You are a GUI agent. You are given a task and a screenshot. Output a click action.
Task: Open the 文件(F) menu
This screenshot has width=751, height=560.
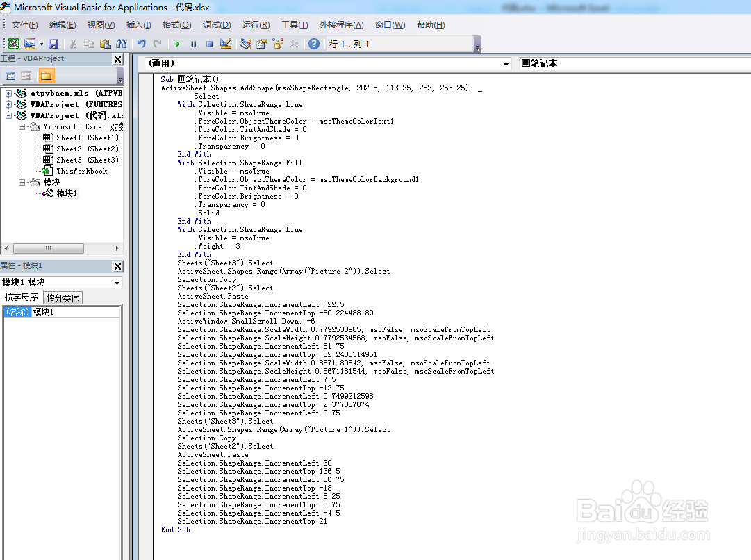(24, 25)
